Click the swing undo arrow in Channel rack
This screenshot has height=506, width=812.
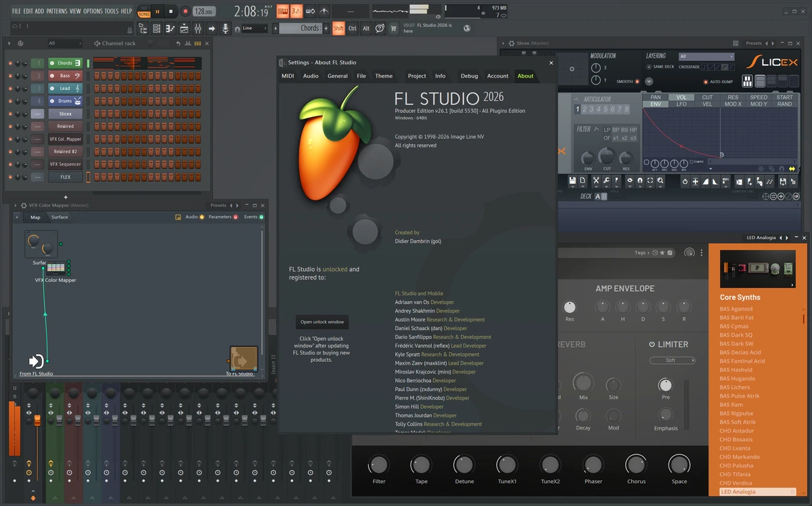178,43
